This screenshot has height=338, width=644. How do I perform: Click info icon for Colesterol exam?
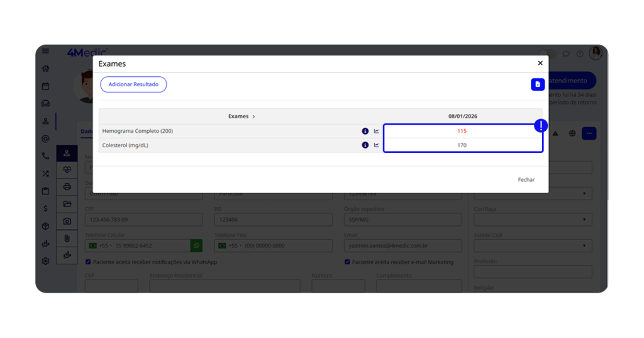coord(365,145)
